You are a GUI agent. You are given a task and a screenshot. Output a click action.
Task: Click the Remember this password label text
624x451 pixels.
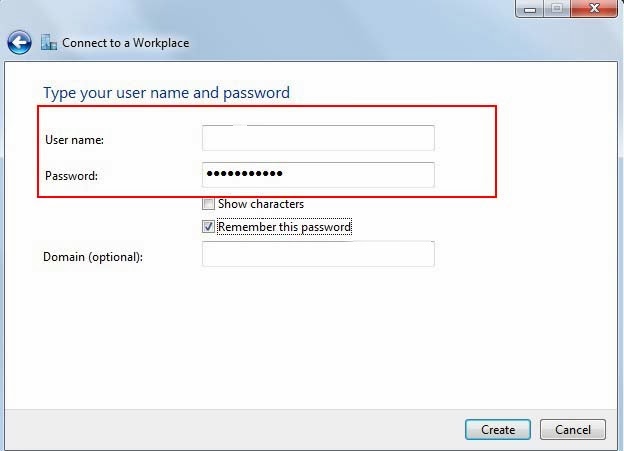285,226
